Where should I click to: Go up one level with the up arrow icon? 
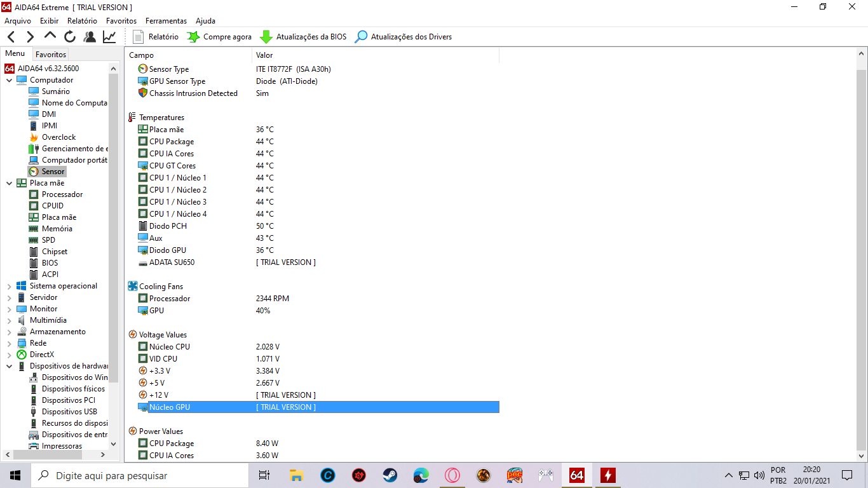(x=50, y=36)
